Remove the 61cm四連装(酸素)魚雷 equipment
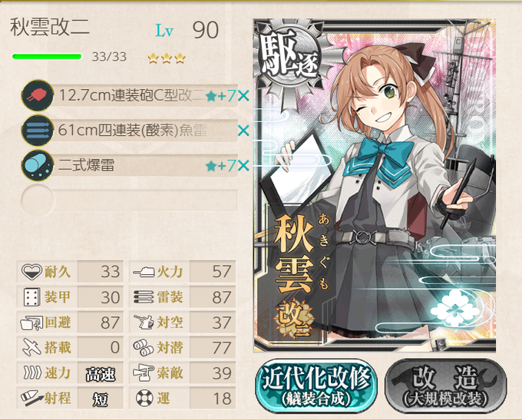The image size is (522, 420). [x=243, y=131]
